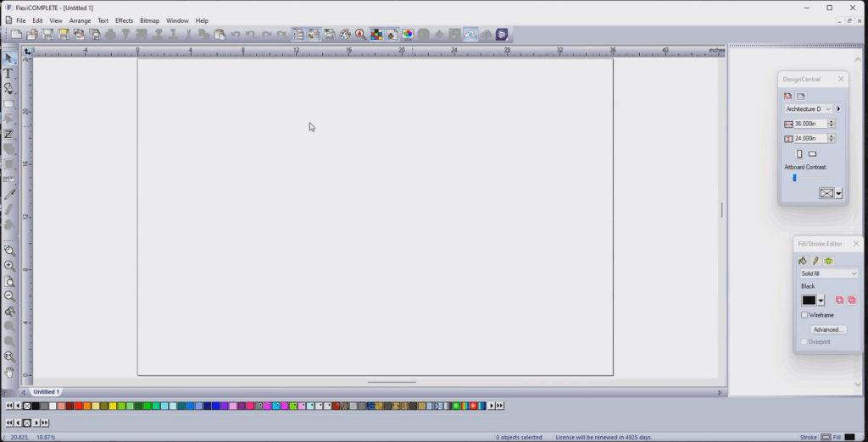Select the Stroke pencil tab in Fill/Stroke Editor
Image resolution: width=868 pixels, height=442 pixels.
pos(815,261)
